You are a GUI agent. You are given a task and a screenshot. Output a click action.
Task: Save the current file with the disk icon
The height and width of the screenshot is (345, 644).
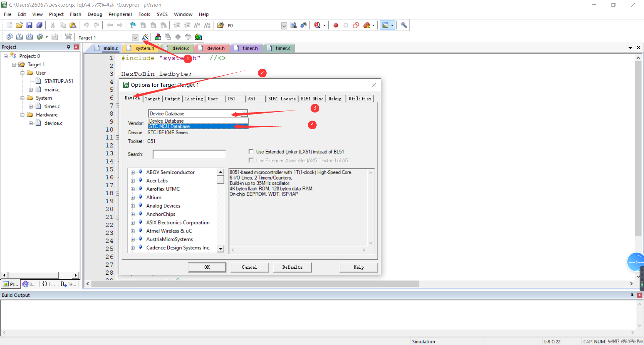(30, 25)
